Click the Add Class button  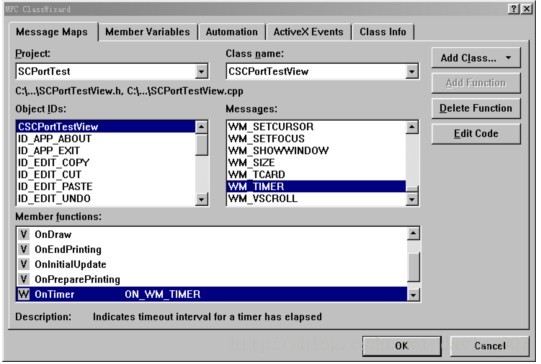(x=476, y=58)
